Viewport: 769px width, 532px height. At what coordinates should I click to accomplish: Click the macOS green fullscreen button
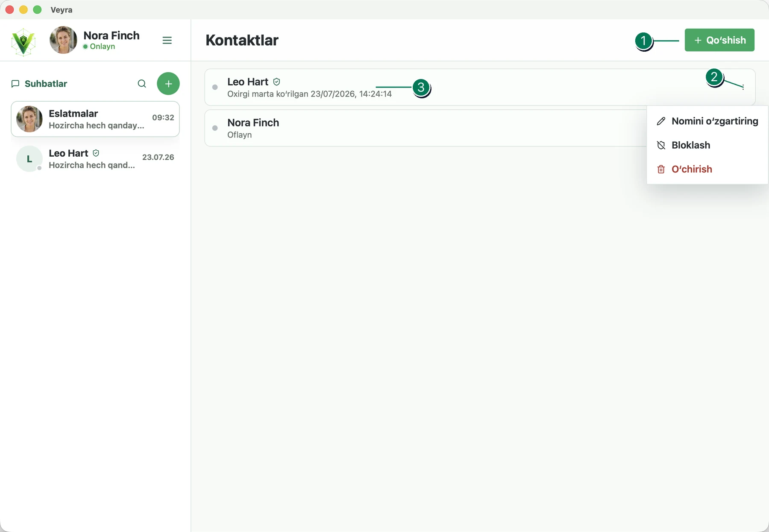(37, 9)
